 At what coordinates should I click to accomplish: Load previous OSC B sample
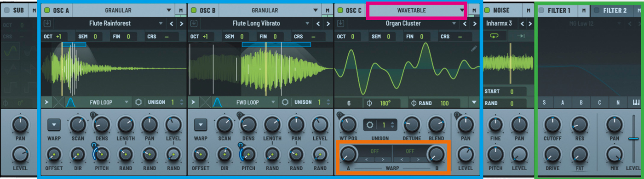click(x=318, y=23)
